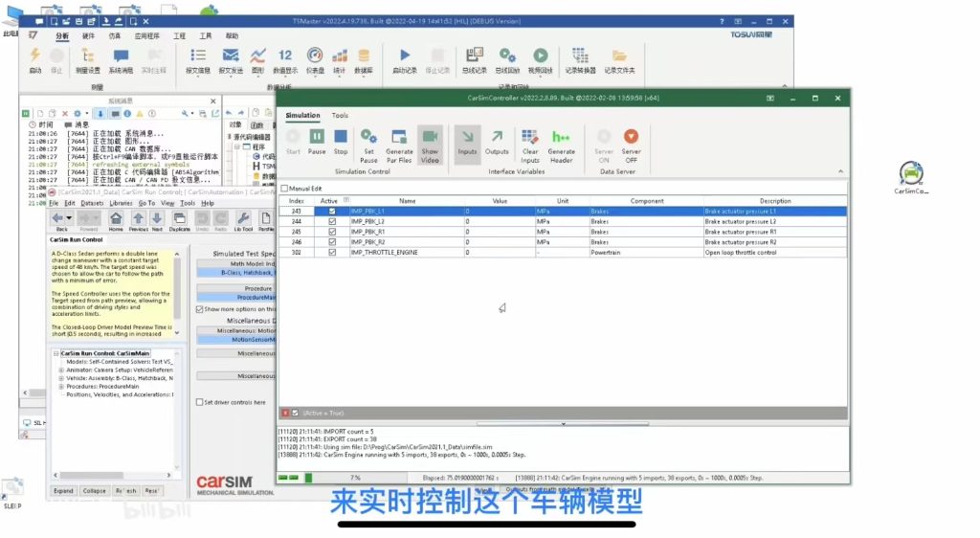This screenshot has height=538, width=980.
Task: Open the graphics chart icon in TSMaster
Action: tap(257, 60)
